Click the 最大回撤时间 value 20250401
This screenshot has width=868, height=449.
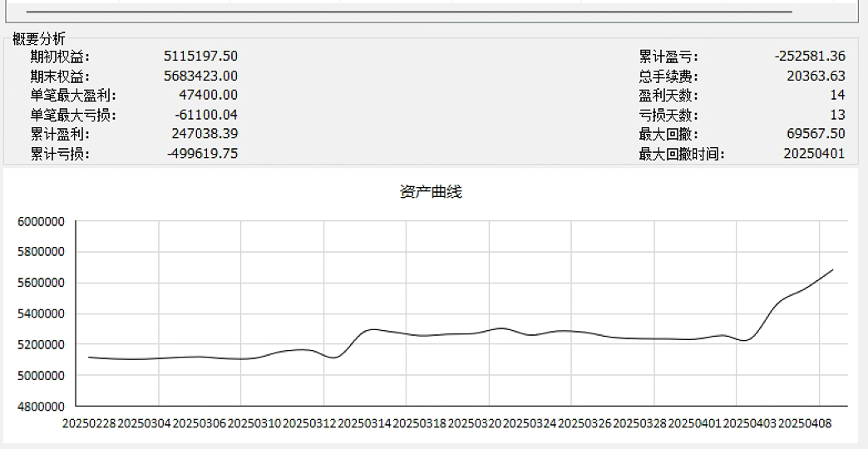coord(814,153)
